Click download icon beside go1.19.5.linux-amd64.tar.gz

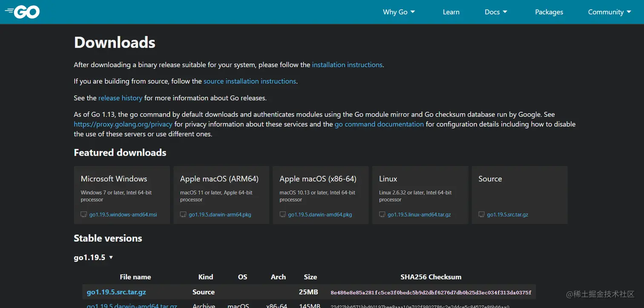pyautogui.click(x=382, y=215)
